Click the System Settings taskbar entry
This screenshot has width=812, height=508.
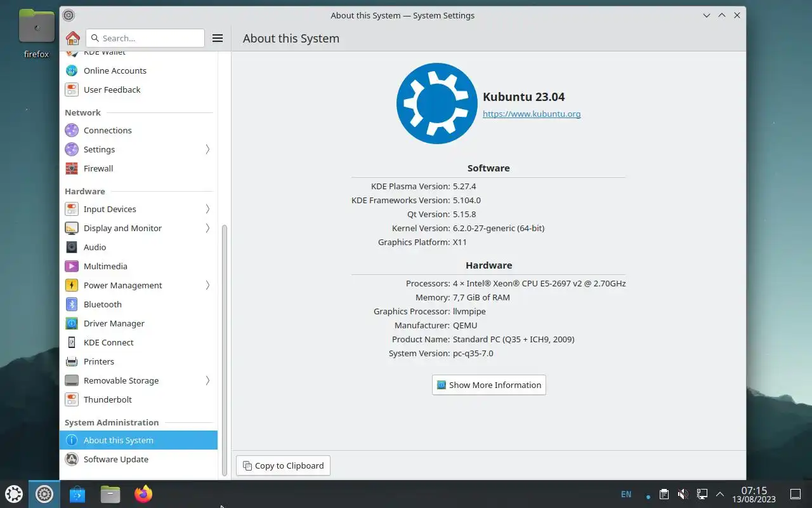44,494
